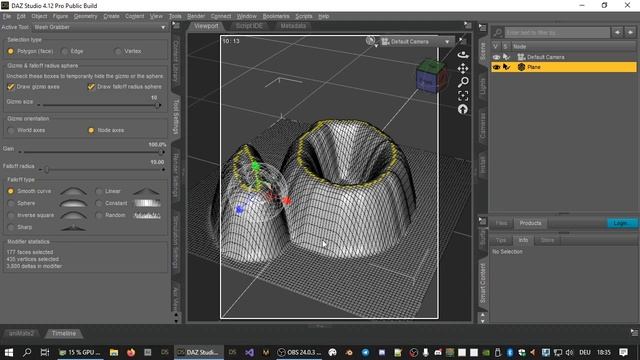Image resolution: width=640 pixels, height=360 pixels.
Task: Select Node axes gizmo orientation
Action: pos(91,130)
